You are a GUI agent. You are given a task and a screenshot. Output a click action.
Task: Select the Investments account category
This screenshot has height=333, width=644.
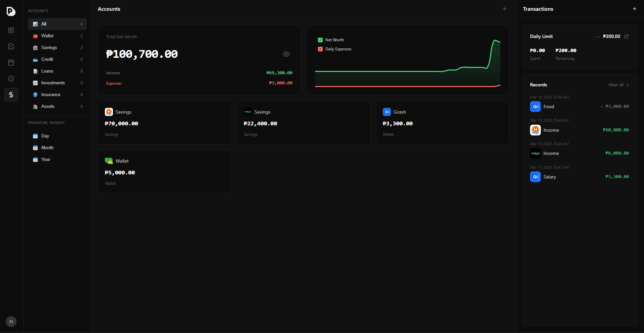click(x=53, y=83)
